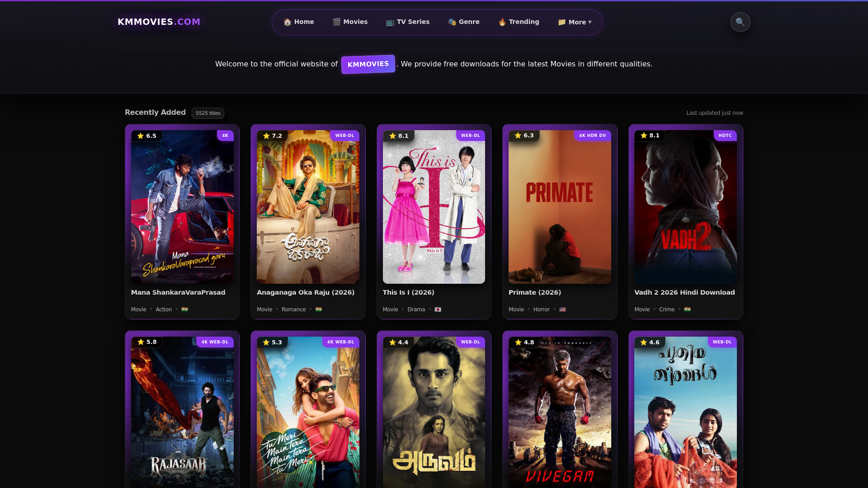Open the Vivegam movie poster
This screenshot has height=488, width=868.
(x=560, y=412)
